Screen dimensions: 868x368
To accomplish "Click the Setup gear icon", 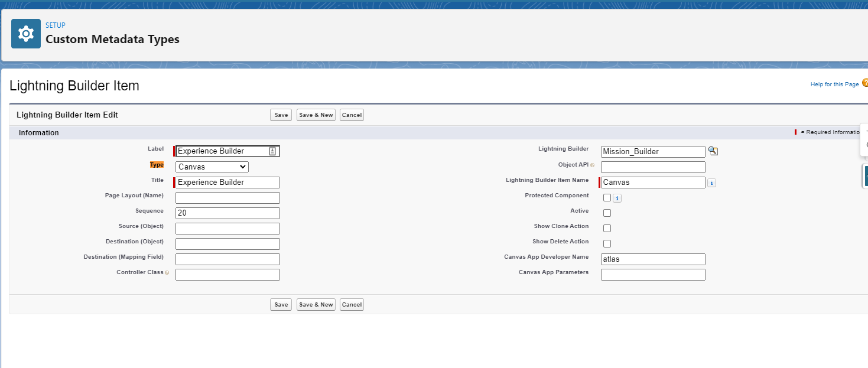I will coord(26,34).
